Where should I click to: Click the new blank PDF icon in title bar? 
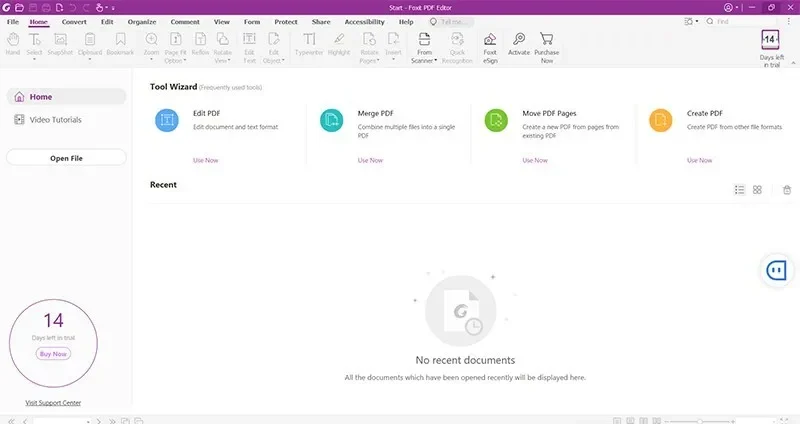59,8
